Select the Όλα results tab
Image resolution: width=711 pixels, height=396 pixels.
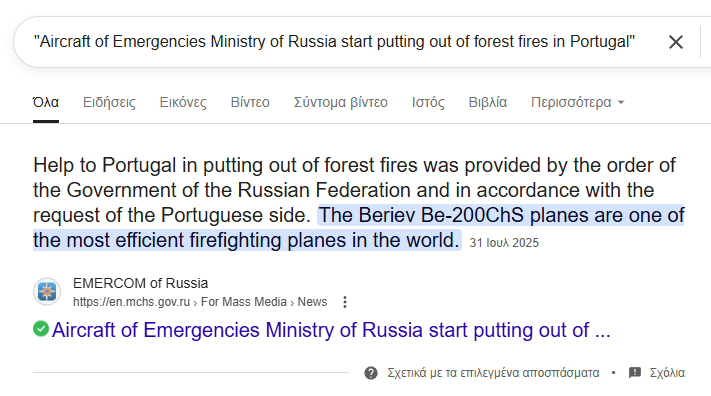46,102
